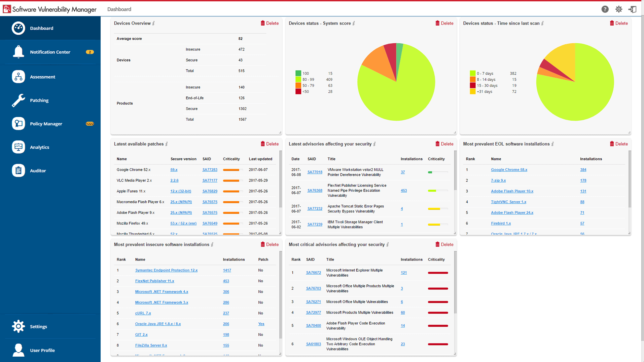The width and height of the screenshot is (644, 362).
Task: Click the Assessment sidebar icon
Action: pos(19,77)
